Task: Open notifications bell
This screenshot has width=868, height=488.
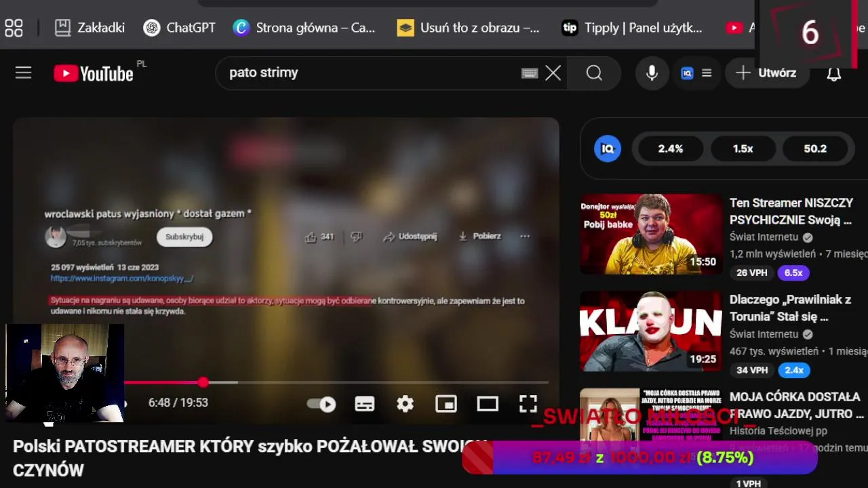Action: click(834, 73)
